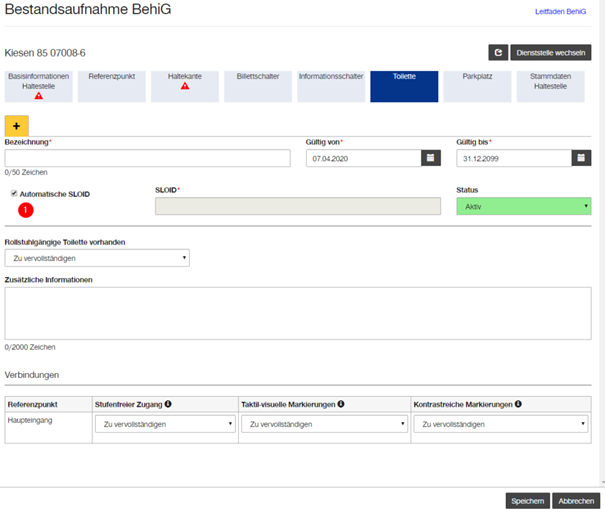Click the 0/50 Zeichen counter text
The width and height of the screenshot is (605, 513).
(26, 172)
